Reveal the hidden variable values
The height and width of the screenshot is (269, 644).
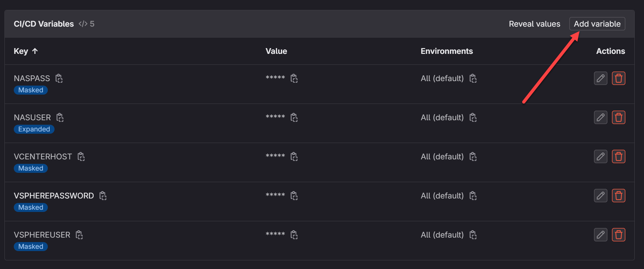tap(534, 24)
